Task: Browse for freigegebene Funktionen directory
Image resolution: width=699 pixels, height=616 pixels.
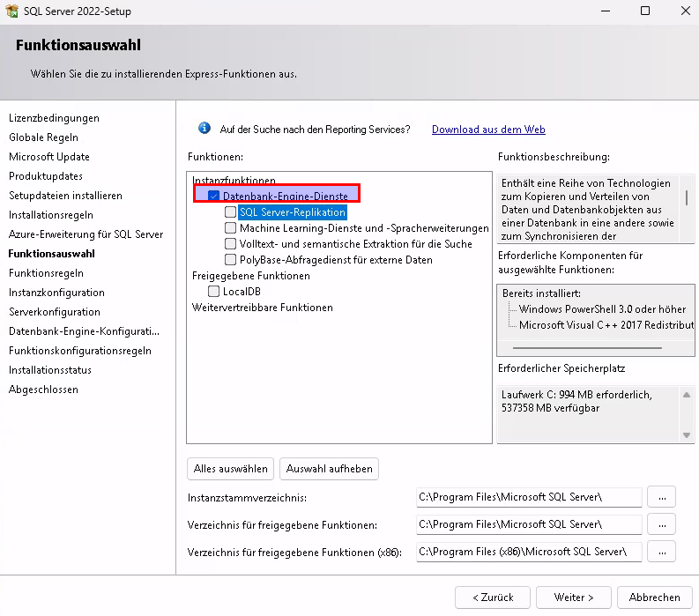Action: pos(661,524)
